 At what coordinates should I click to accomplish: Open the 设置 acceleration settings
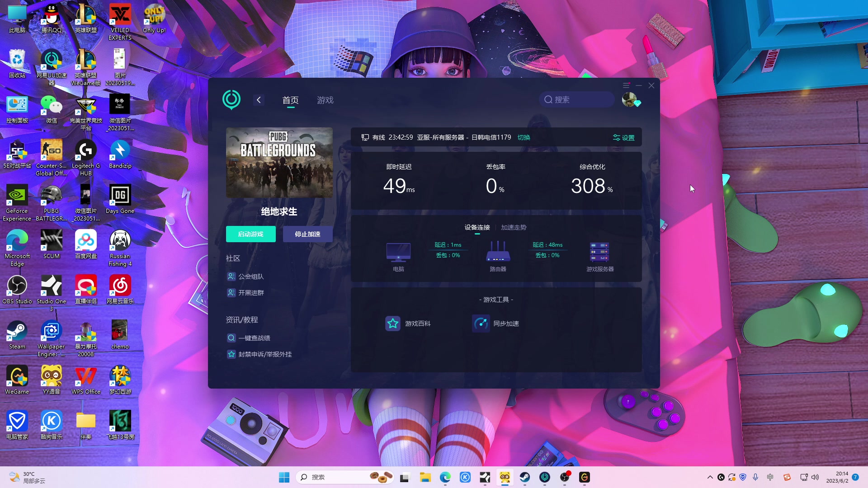624,138
